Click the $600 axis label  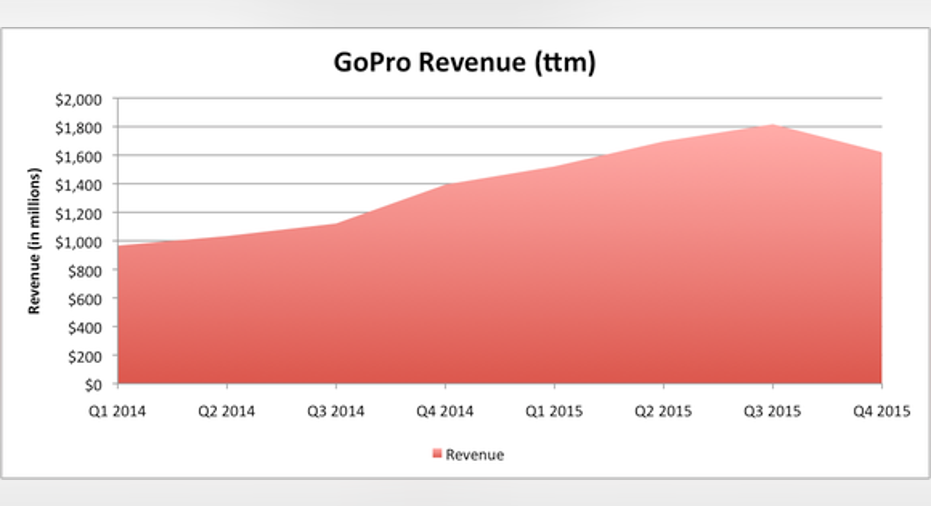pos(84,299)
